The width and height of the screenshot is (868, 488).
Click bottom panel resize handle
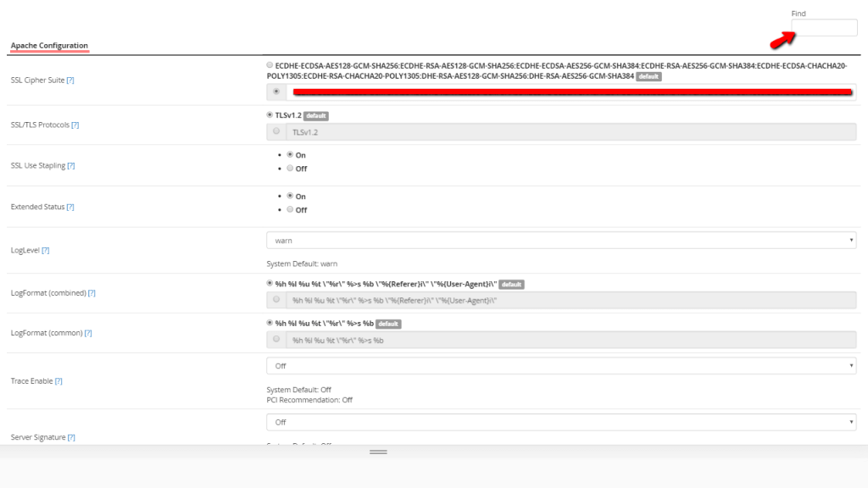[378, 452]
